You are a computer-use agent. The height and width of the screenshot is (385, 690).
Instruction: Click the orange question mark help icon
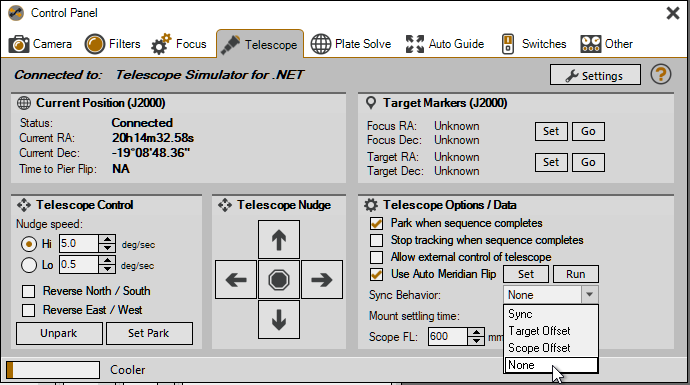661,74
